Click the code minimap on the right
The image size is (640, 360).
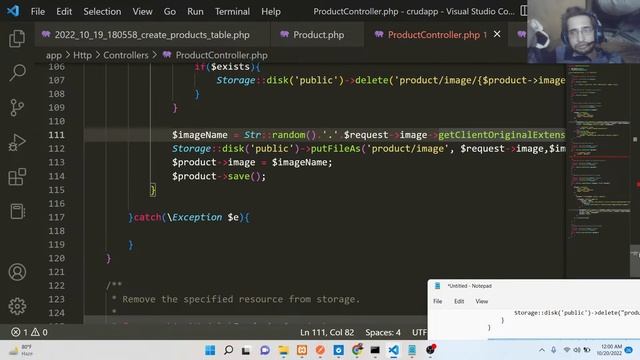(x=598, y=151)
